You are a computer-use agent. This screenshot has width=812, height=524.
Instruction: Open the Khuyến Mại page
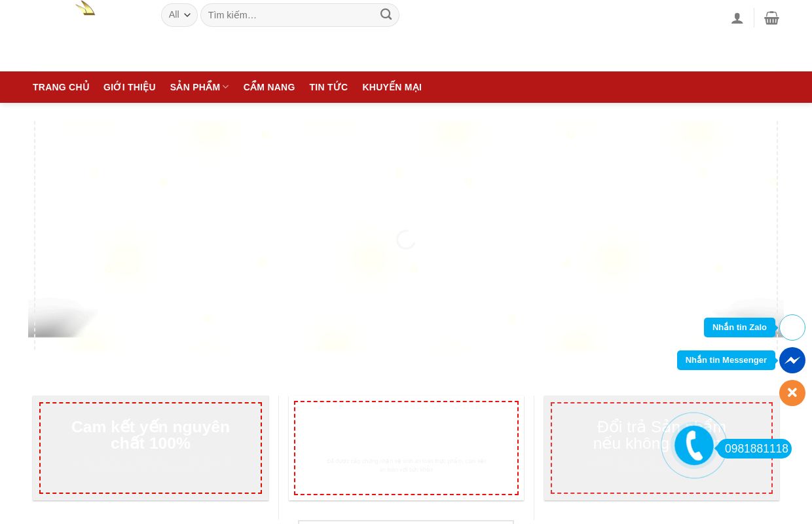(392, 87)
